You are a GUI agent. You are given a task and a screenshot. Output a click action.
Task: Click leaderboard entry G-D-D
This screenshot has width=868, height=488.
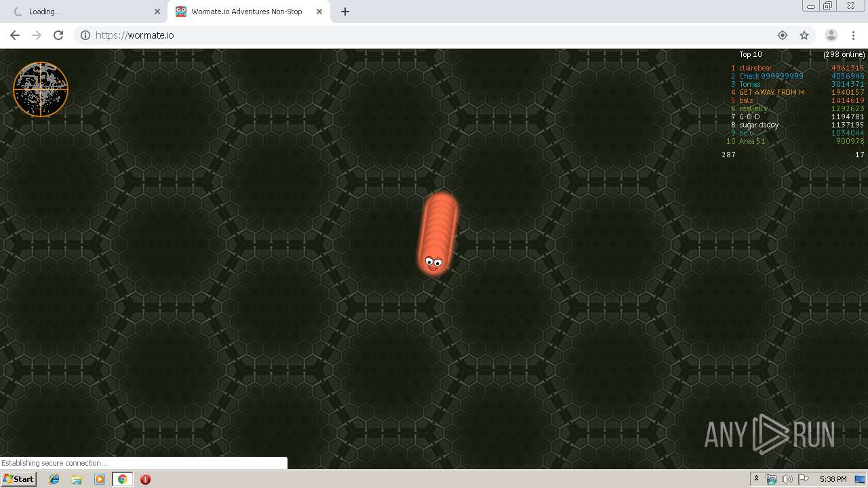[x=749, y=117]
